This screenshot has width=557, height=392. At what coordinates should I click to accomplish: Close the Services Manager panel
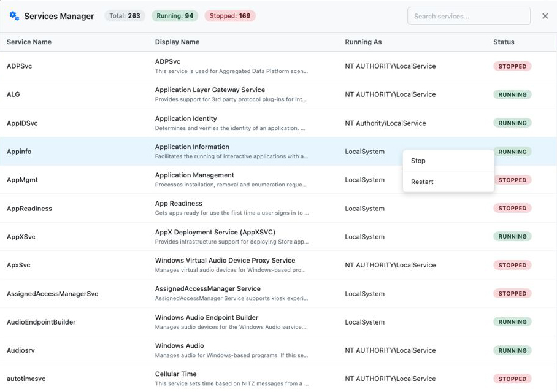[545, 16]
